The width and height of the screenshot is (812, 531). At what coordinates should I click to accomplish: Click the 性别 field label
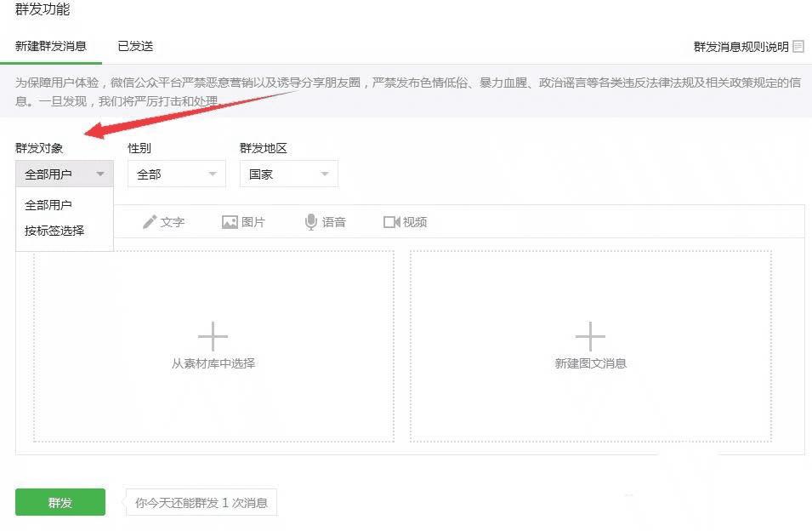click(139, 148)
